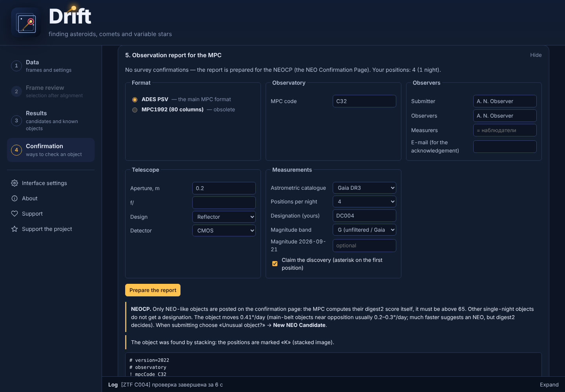Select ADES PSV format radio button
This screenshot has height=392, width=565.
[135, 100]
